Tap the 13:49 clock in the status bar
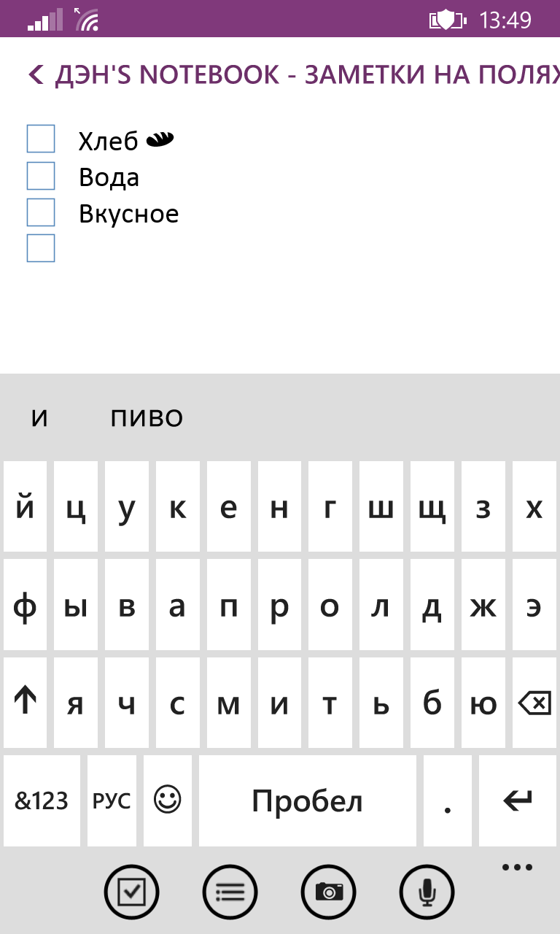The width and height of the screenshot is (560, 934). [x=505, y=20]
